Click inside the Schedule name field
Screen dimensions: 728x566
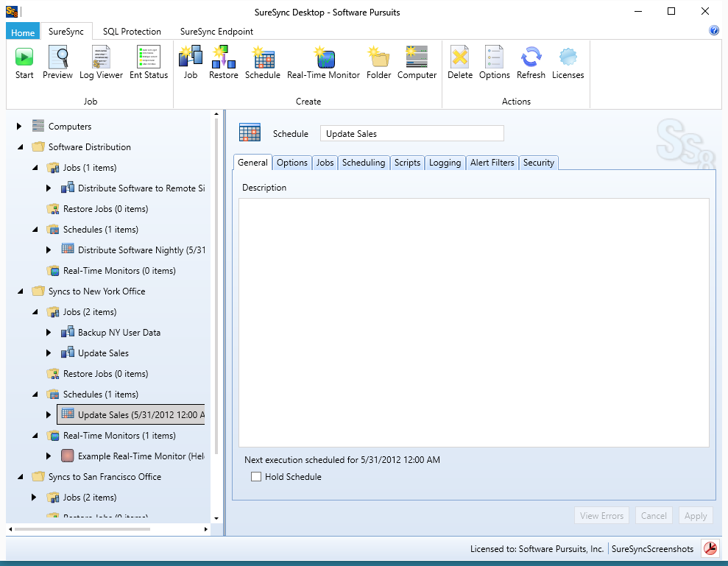point(411,133)
